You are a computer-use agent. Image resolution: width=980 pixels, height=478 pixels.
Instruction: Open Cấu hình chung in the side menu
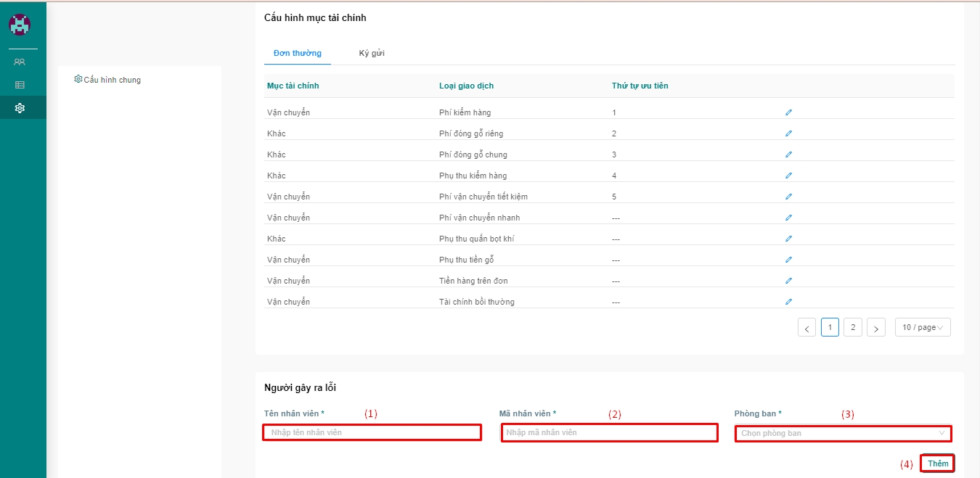coord(107,80)
